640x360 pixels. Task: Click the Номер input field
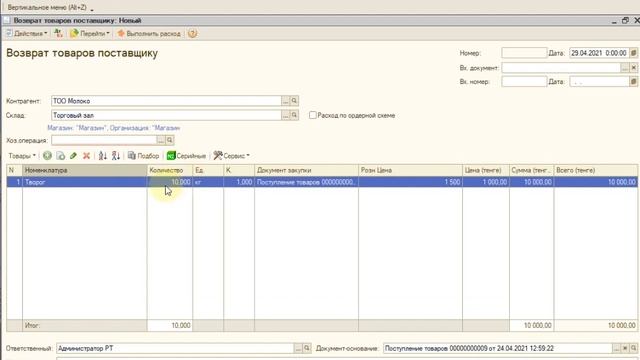point(524,53)
